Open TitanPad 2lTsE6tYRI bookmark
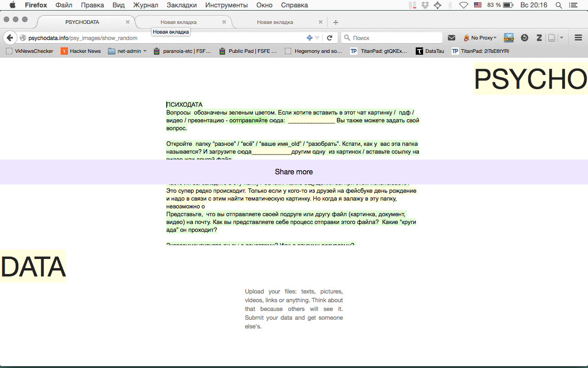 point(481,51)
